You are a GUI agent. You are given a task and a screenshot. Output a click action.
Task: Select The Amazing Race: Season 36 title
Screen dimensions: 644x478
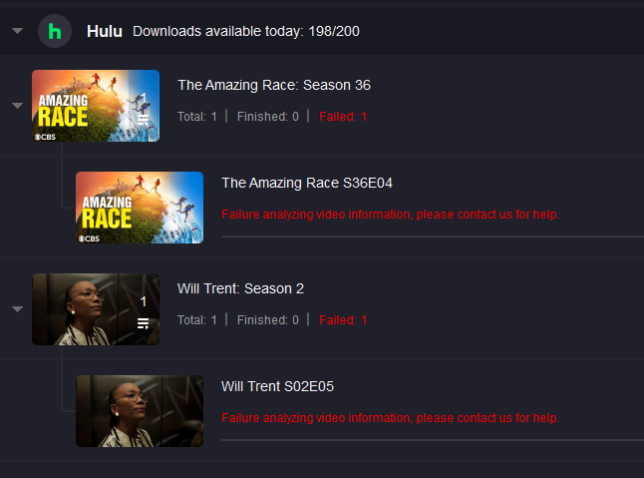(274, 85)
